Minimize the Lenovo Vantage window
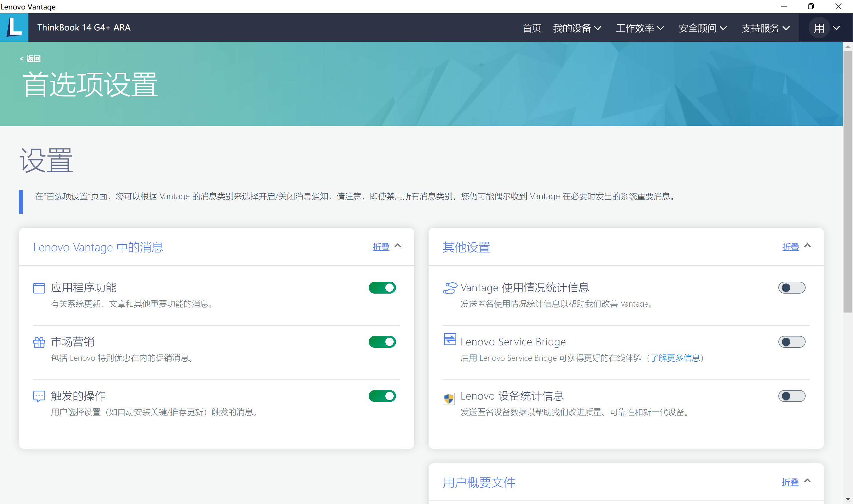The height and width of the screenshot is (504, 853). coord(784,7)
